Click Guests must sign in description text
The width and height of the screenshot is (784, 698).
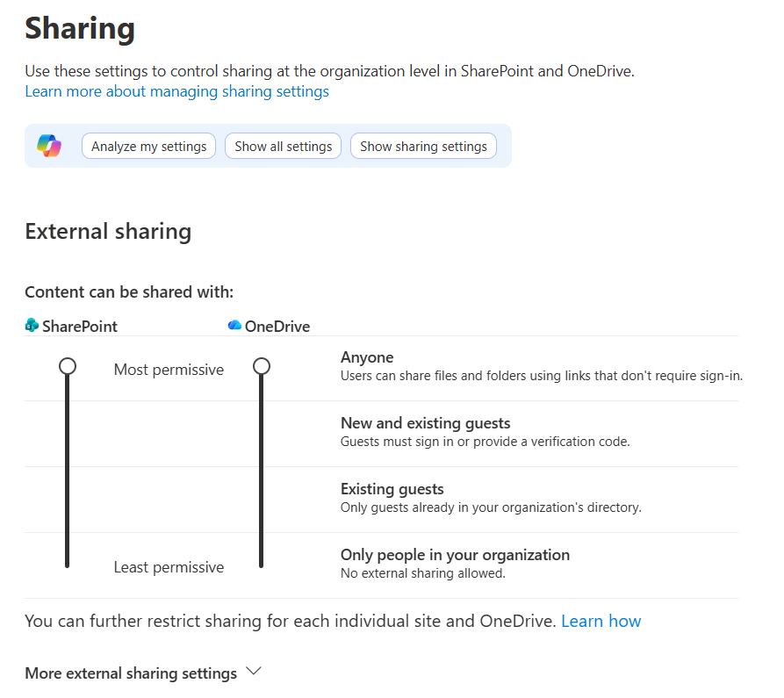485,442
